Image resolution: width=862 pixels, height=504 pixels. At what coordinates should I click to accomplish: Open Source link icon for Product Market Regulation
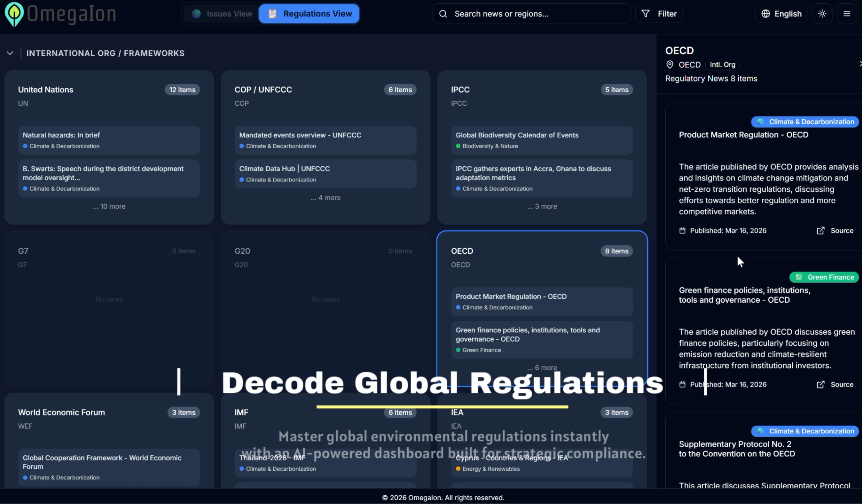(820, 231)
